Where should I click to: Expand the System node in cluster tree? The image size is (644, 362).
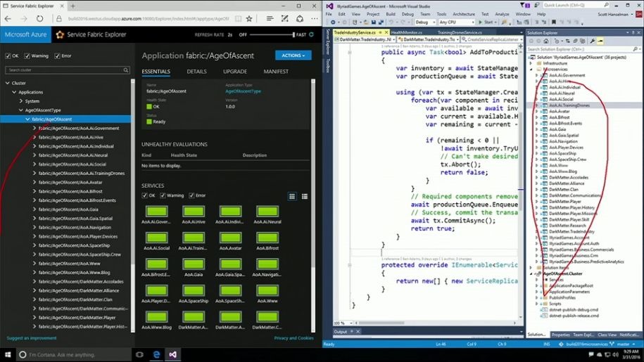coord(21,101)
